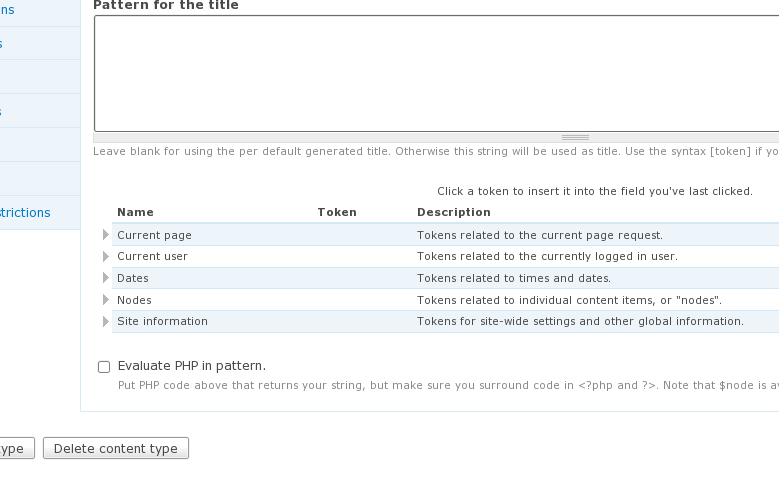Select the "Current page" row name text
The width and height of the screenshot is (779, 492).
point(154,235)
